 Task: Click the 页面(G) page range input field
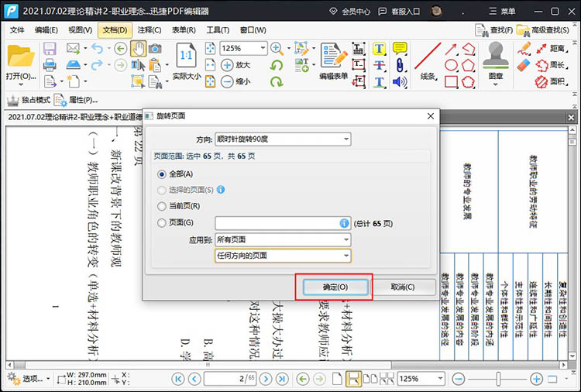tap(283, 223)
